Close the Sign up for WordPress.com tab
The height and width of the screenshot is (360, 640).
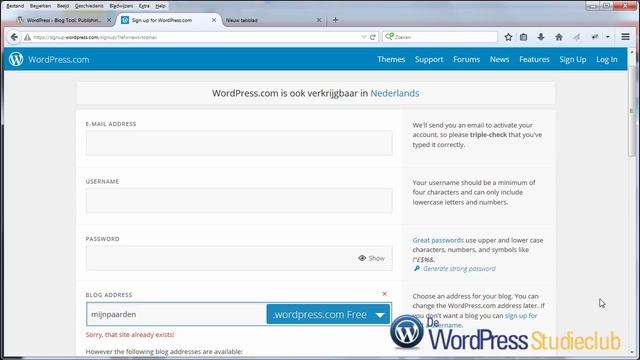click(214, 20)
